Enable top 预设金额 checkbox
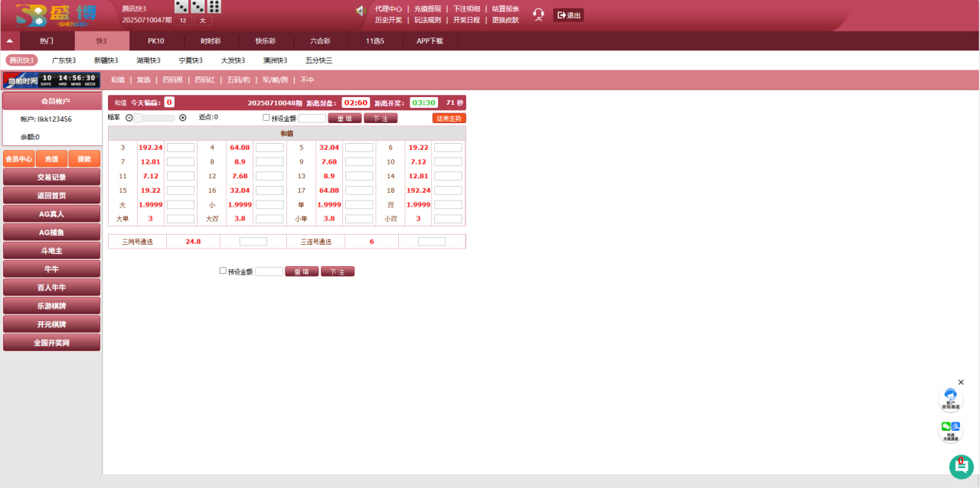The image size is (980, 488). pos(266,118)
